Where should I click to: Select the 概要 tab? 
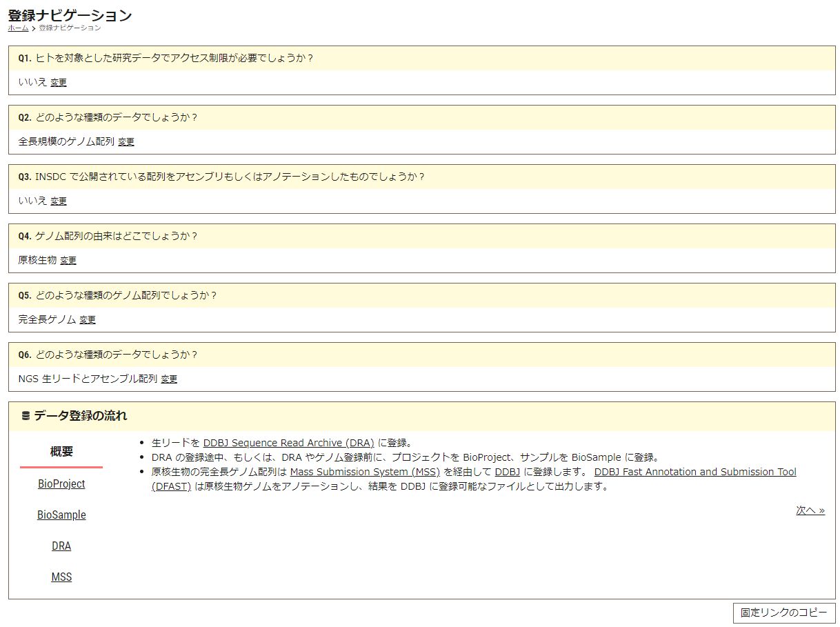(61, 452)
